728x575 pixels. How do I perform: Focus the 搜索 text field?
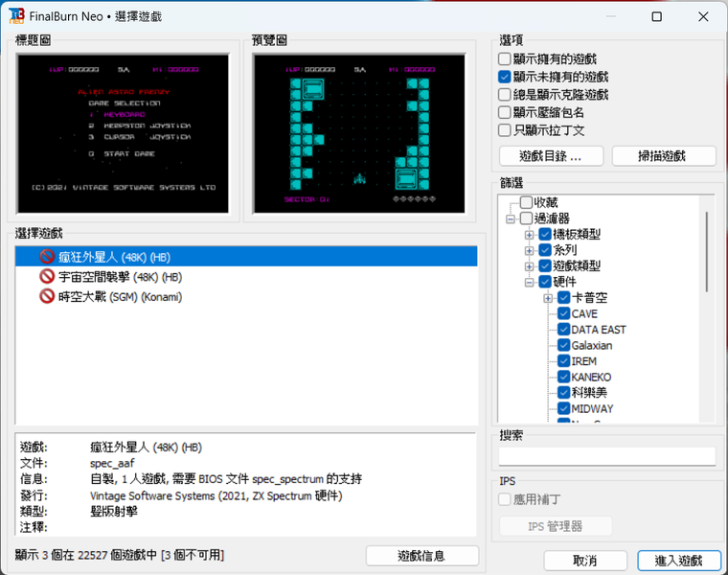click(x=606, y=456)
